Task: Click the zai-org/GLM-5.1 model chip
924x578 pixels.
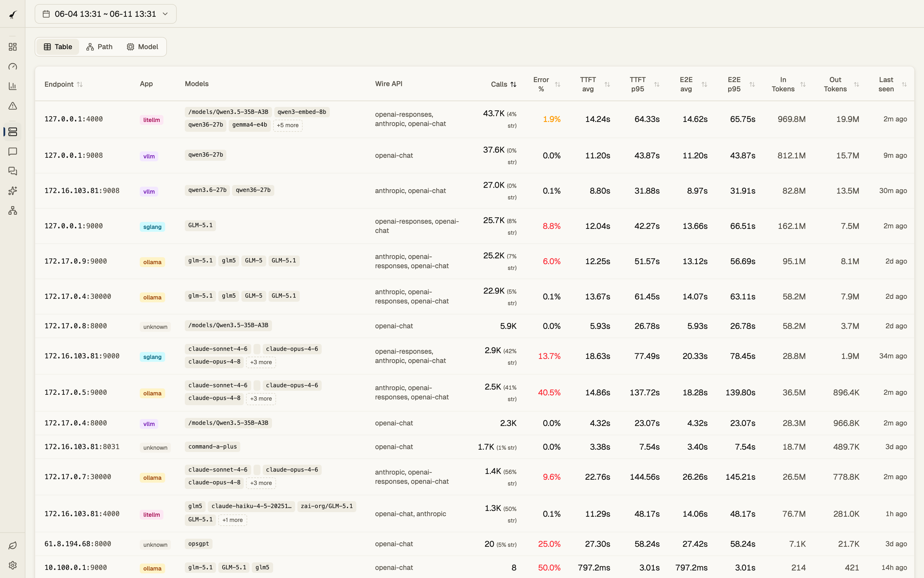Action: pyautogui.click(x=327, y=507)
